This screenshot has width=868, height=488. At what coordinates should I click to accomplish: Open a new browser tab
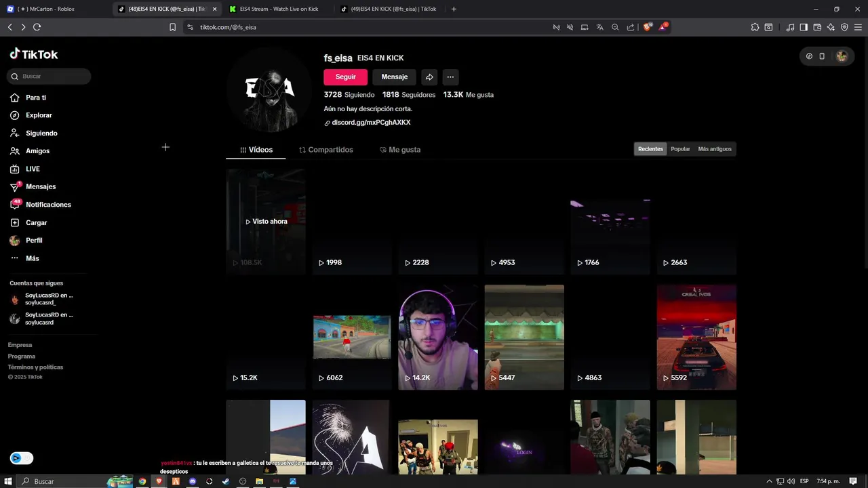pyautogui.click(x=454, y=9)
